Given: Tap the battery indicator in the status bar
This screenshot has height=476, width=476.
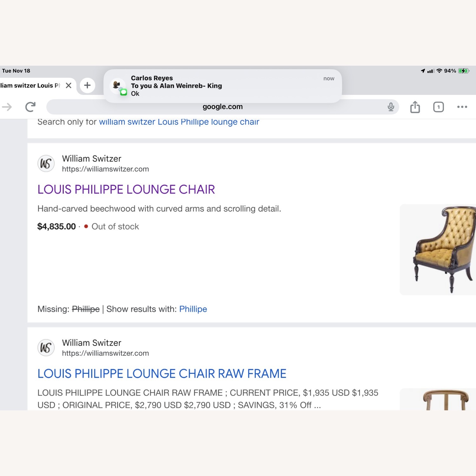Looking at the screenshot, I should [463, 71].
